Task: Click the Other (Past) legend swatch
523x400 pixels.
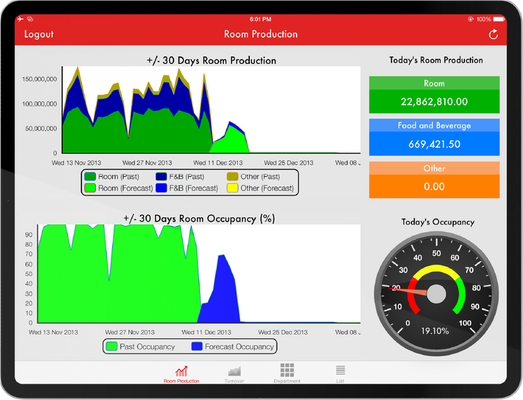Action: 232,176
